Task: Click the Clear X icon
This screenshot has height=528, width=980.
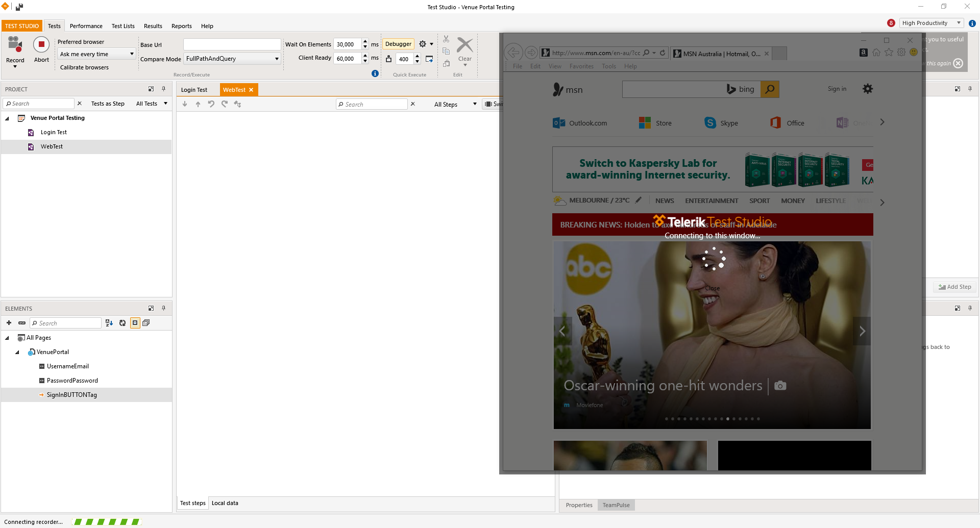Action: tap(464, 45)
